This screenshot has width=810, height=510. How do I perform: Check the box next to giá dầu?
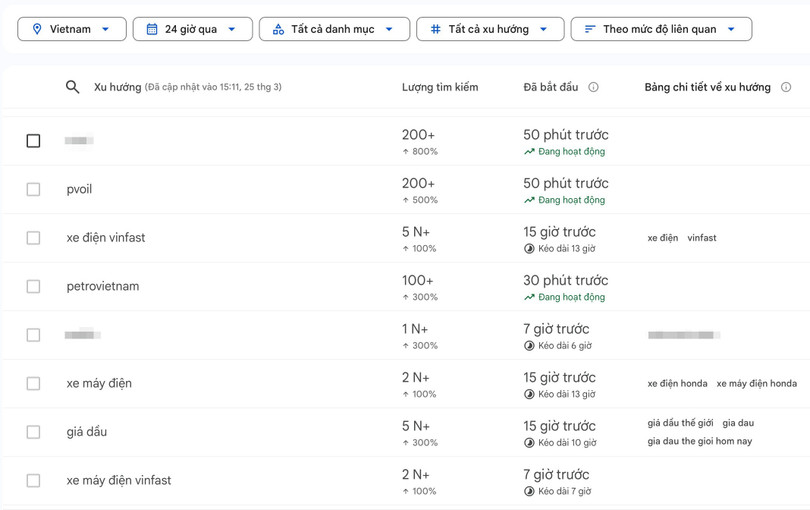pyautogui.click(x=33, y=432)
